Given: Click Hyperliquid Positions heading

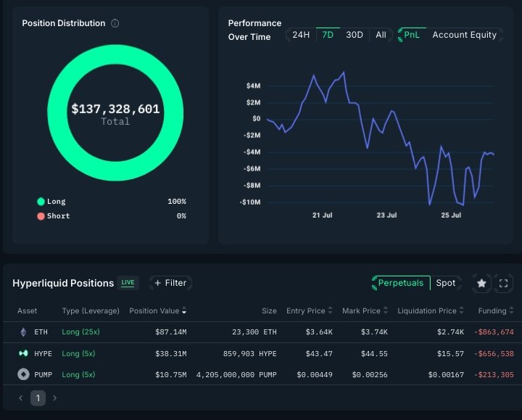Looking at the screenshot, I should point(63,283).
